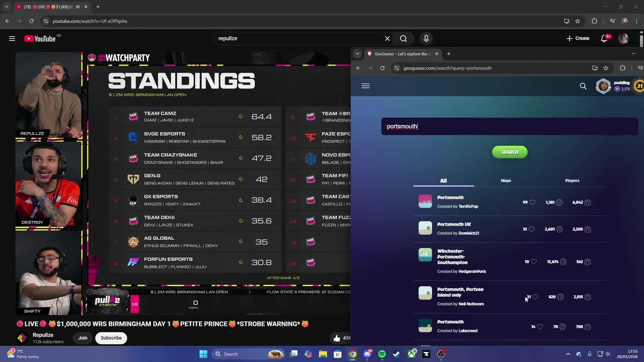The width and height of the screenshot is (644, 362).
Task: Bookmark the GeoGuessr page with star
Action: (606, 68)
